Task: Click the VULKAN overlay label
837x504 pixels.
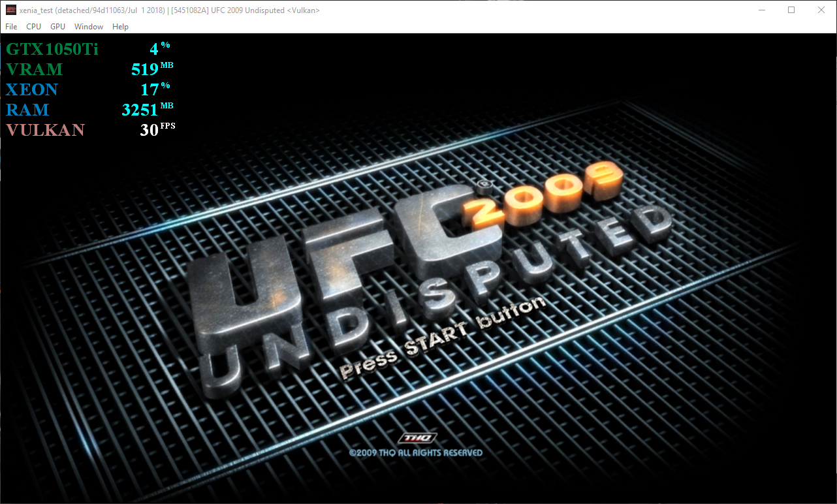Action: pos(46,130)
